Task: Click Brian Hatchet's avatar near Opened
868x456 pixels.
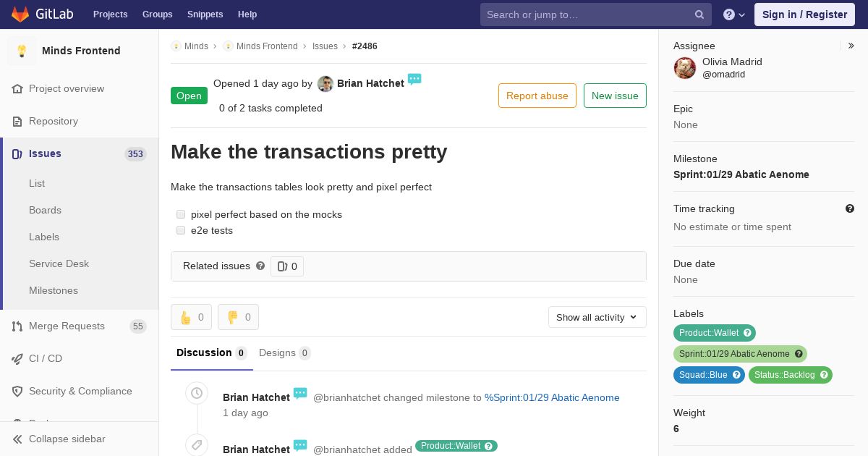Action: (325, 84)
